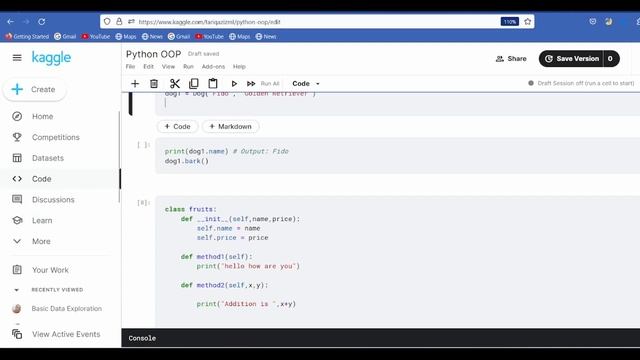Image resolution: width=640 pixels, height=360 pixels.
Task: Click View Active Events
Action: [x=66, y=334]
